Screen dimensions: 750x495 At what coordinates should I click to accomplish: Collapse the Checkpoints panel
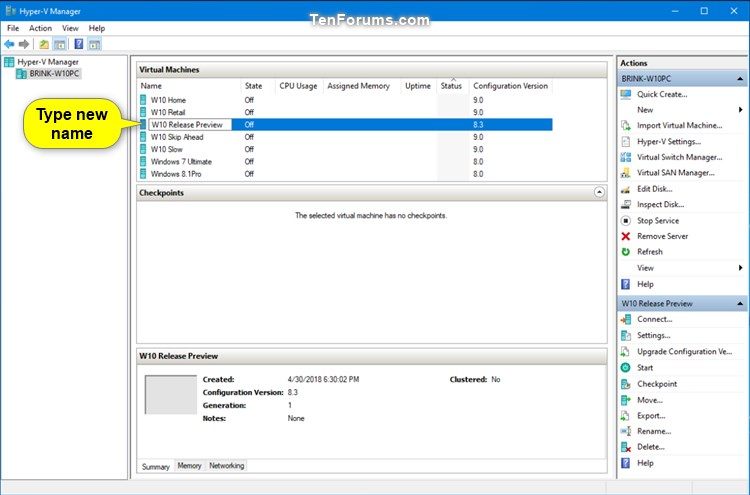599,192
